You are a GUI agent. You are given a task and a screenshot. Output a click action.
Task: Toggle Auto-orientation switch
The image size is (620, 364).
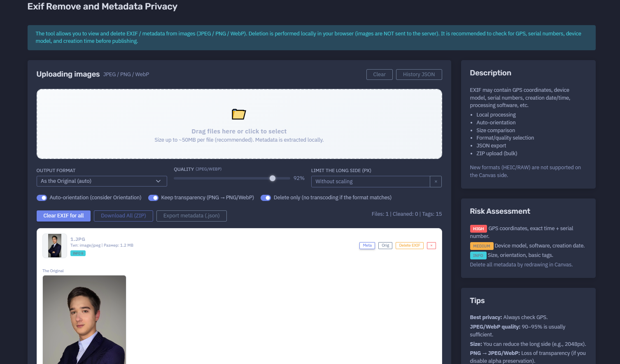42,198
